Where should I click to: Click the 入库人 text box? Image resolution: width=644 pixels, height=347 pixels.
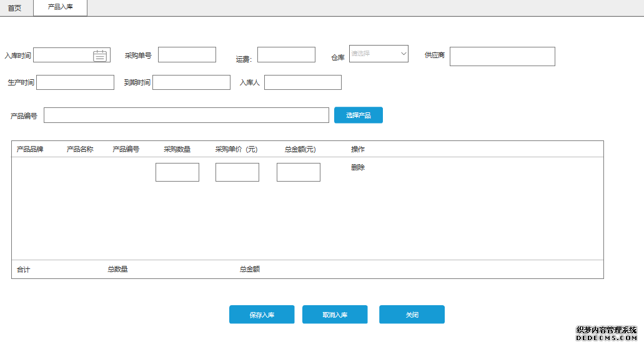302,82
